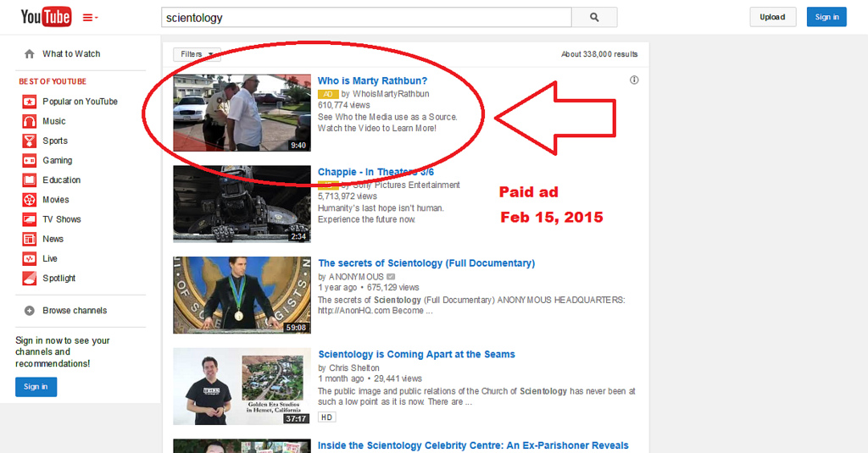Click the HD badge under Chris Shelton video
The width and height of the screenshot is (868, 453).
[326, 417]
